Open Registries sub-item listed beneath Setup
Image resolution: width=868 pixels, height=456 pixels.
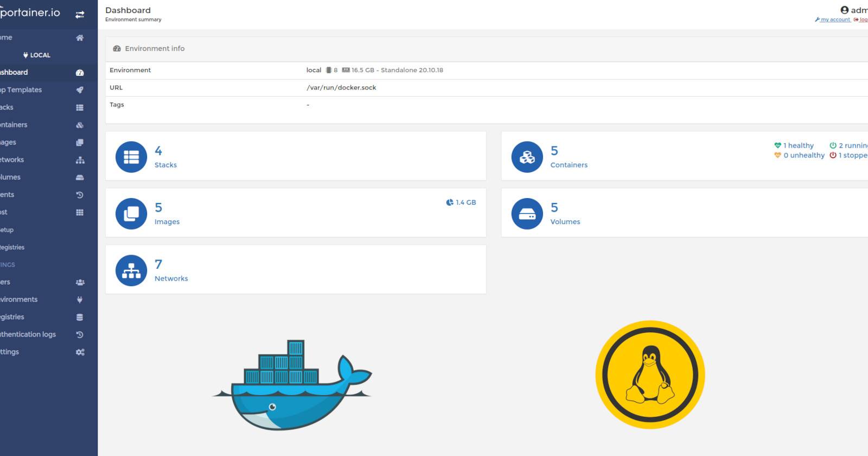12,247
